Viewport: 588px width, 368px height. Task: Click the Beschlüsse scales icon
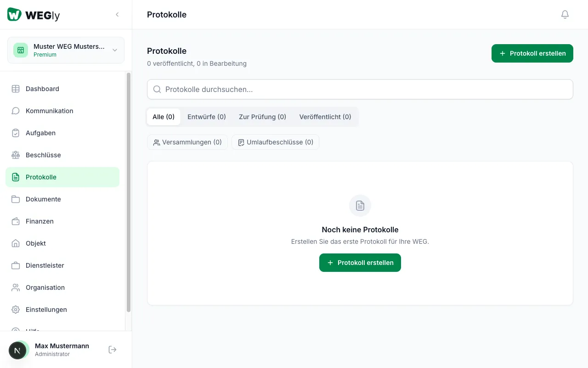(16, 155)
